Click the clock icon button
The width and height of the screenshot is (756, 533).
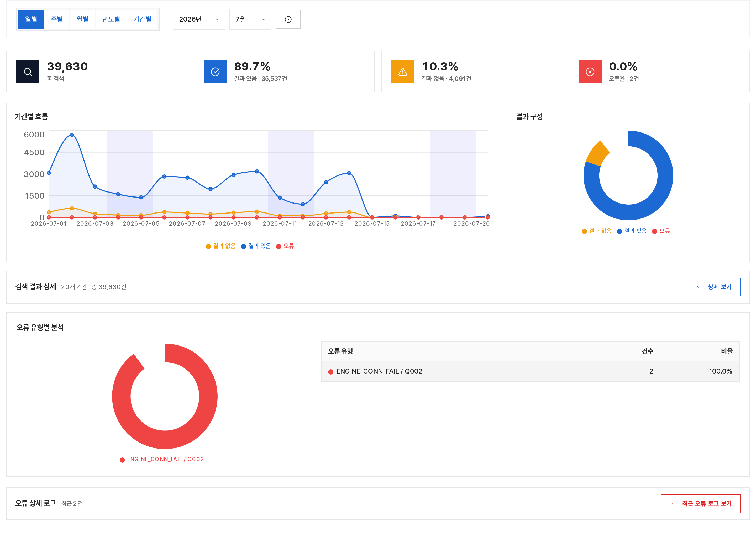point(288,19)
